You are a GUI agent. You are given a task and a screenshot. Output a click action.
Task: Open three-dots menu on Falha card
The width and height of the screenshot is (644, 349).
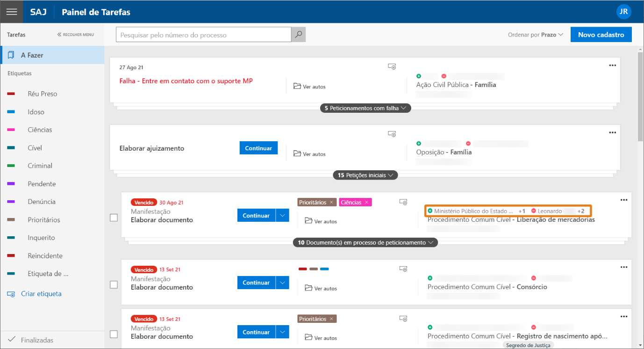click(612, 65)
